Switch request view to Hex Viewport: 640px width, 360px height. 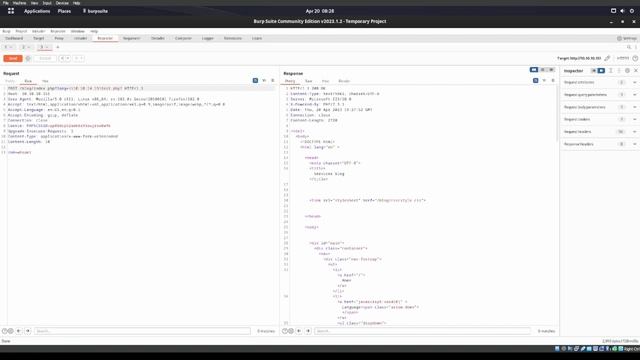tap(45, 81)
